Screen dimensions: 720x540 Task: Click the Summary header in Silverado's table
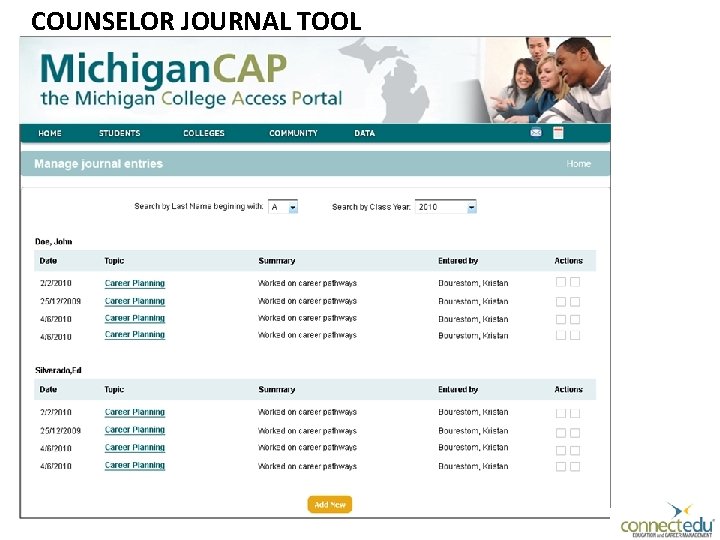pyautogui.click(x=276, y=389)
